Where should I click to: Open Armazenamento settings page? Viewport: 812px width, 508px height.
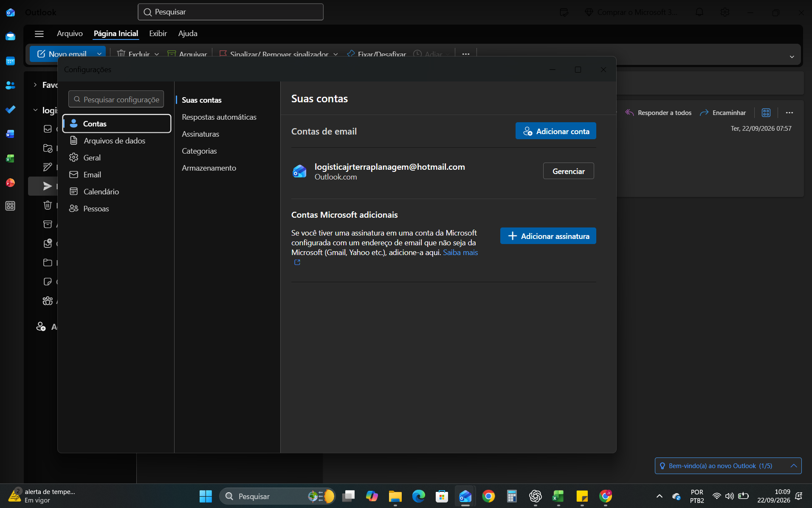[x=209, y=168]
